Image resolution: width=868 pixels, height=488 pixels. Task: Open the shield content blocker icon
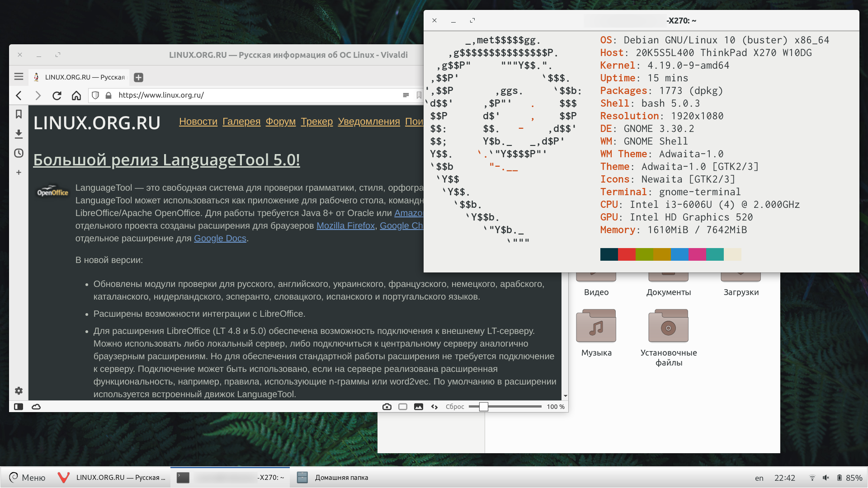tap(95, 95)
